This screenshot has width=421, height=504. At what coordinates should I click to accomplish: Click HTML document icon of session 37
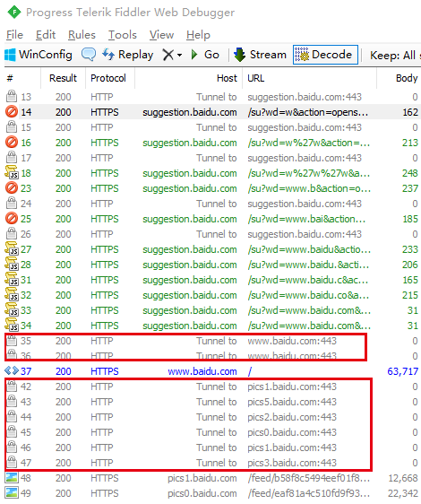click(12, 371)
